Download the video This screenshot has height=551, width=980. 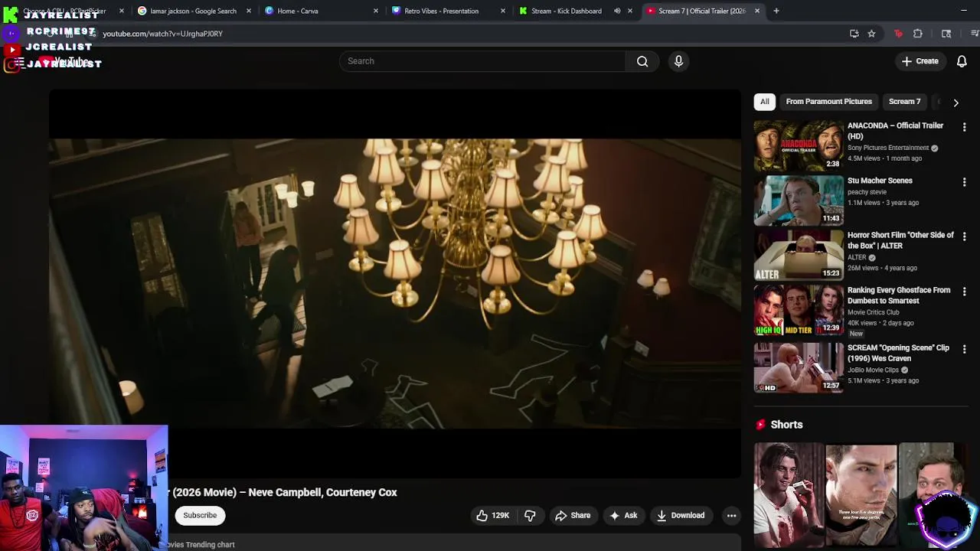coord(681,515)
